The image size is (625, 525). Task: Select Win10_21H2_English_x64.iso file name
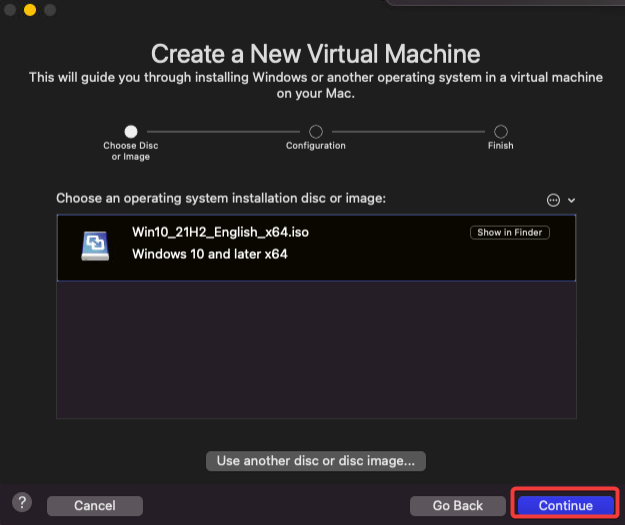pos(220,232)
